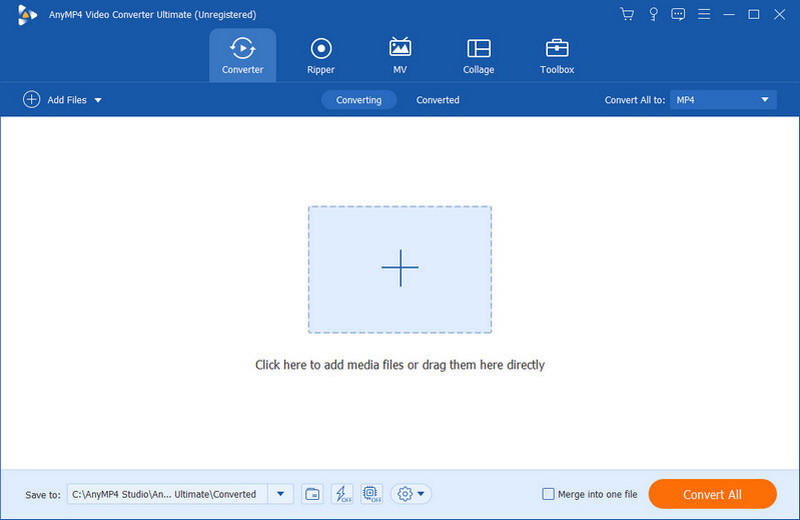Toggle the lightning high-speed conversion icon
800x520 pixels.
pos(341,494)
